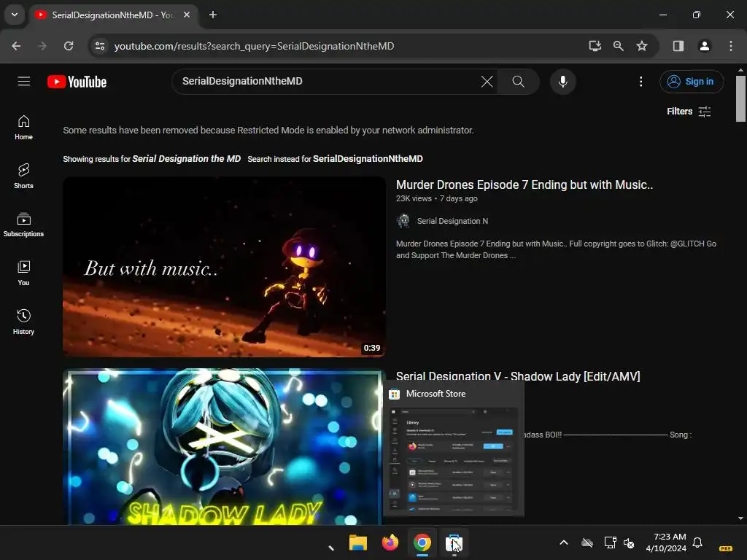
Task: Run search with magnifying glass button
Action: (519, 82)
